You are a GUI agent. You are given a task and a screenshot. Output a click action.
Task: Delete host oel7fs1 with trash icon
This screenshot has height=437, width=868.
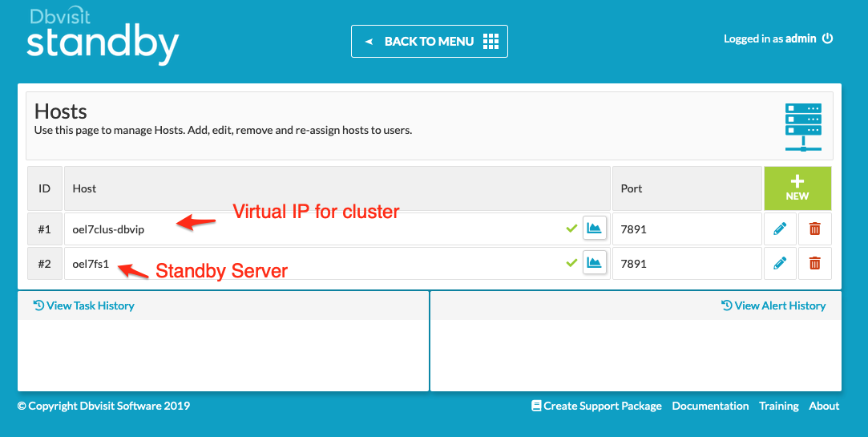(815, 263)
